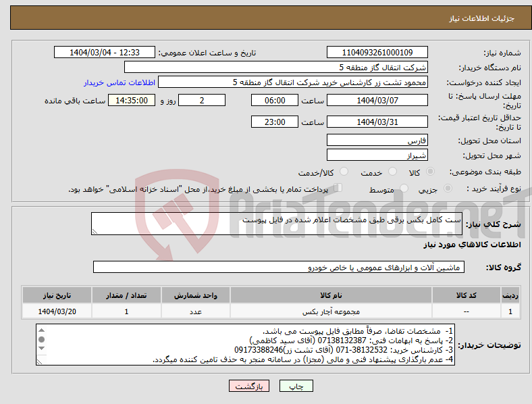The image size is (532, 404).
Task: Click the validity time field 23:00
Action: [275, 122]
